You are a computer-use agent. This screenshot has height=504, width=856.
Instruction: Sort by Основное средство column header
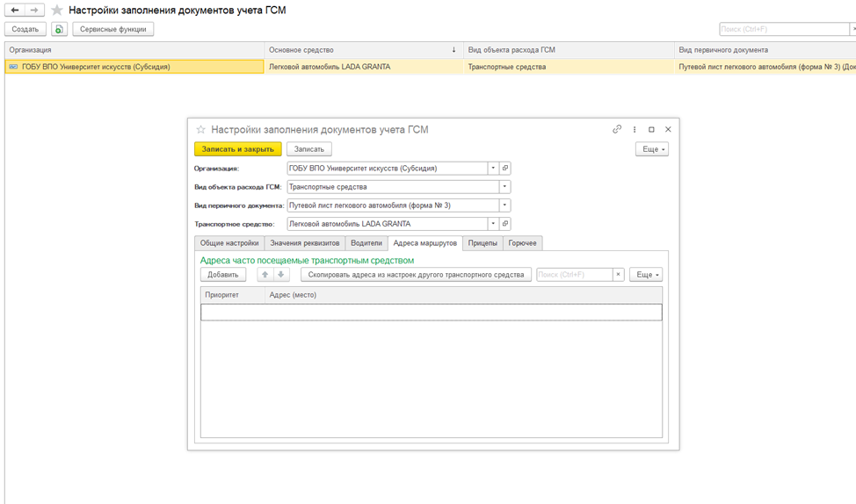pos(364,50)
